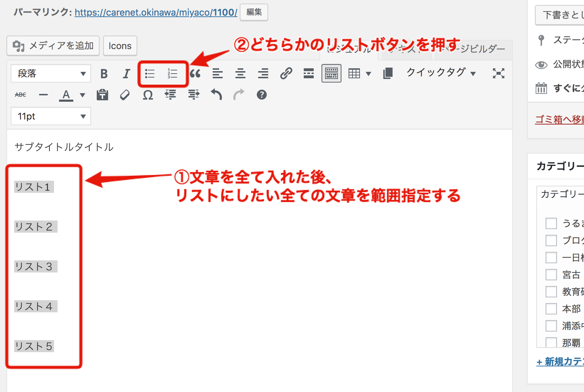Open the keyboard shortcuts help icon
This screenshot has width=584, height=392.
click(x=261, y=95)
